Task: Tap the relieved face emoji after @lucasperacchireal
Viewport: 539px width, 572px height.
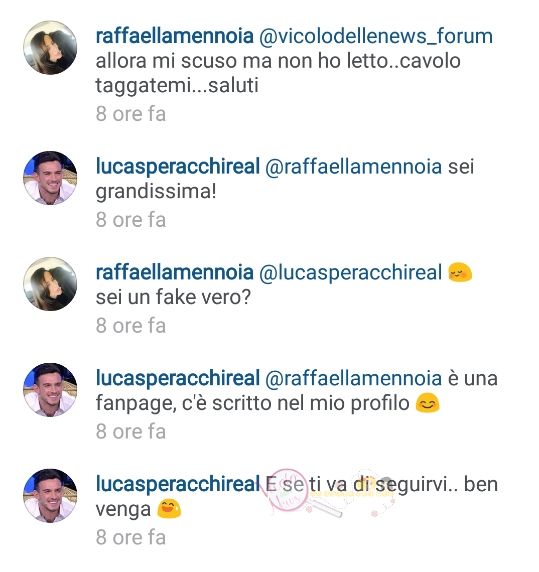Action: (459, 272)
